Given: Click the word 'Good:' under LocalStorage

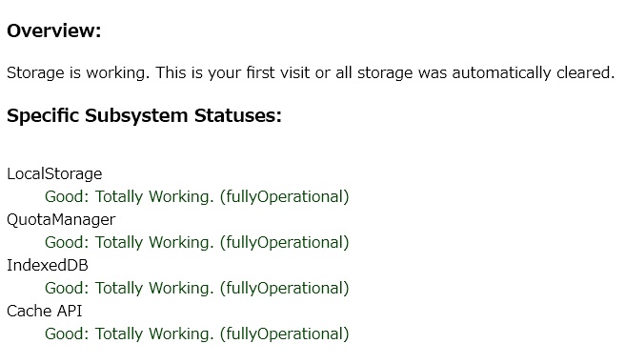Looking at the screenshot, I should tap(67, 196).
